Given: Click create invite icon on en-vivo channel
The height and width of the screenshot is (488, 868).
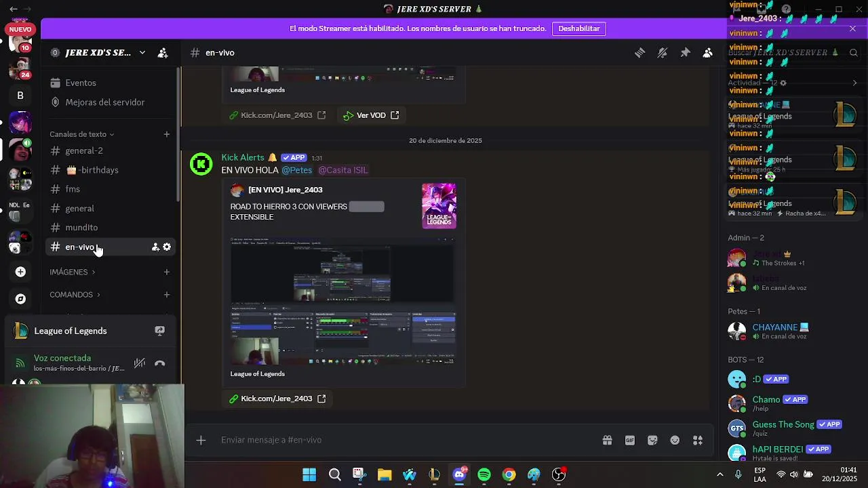Looking at the screenshot, I should [155, 247].
